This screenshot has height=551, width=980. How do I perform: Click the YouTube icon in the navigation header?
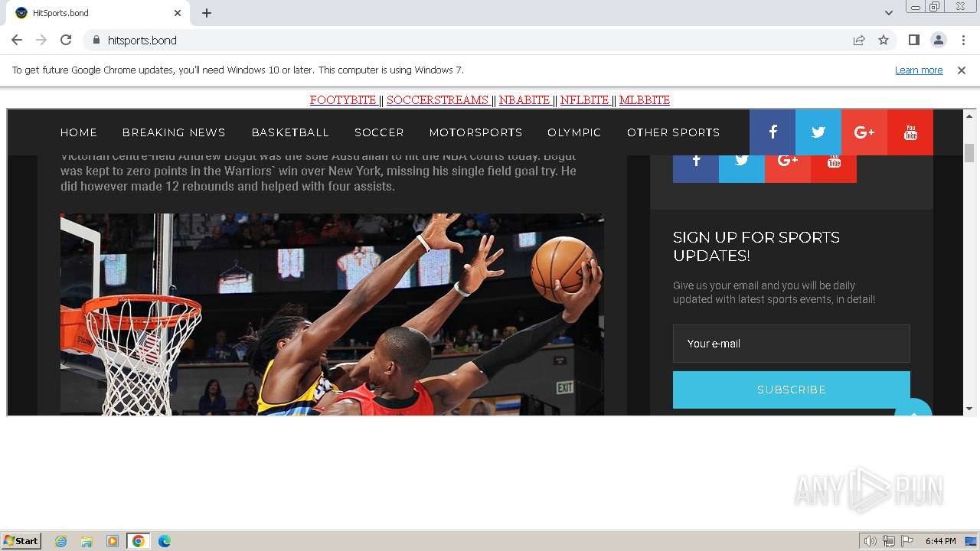pyautogui.click(x=910, y=132)
